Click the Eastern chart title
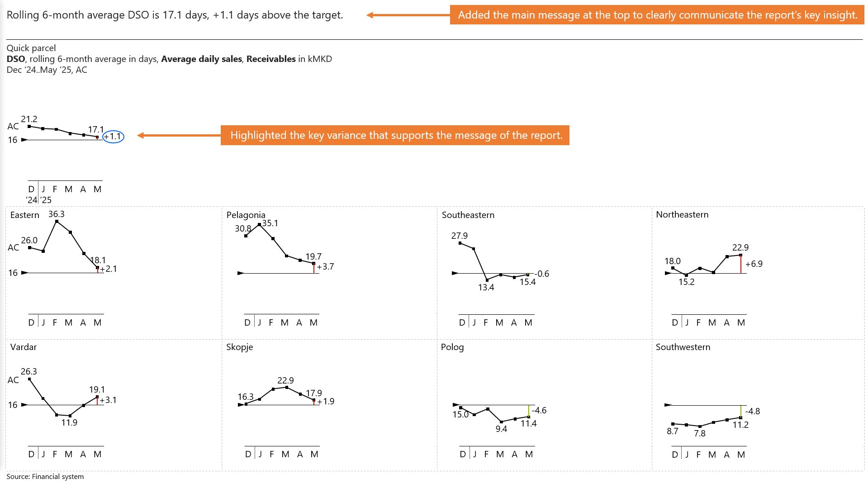This screenshot has width=868, height=488. point(25,215)
